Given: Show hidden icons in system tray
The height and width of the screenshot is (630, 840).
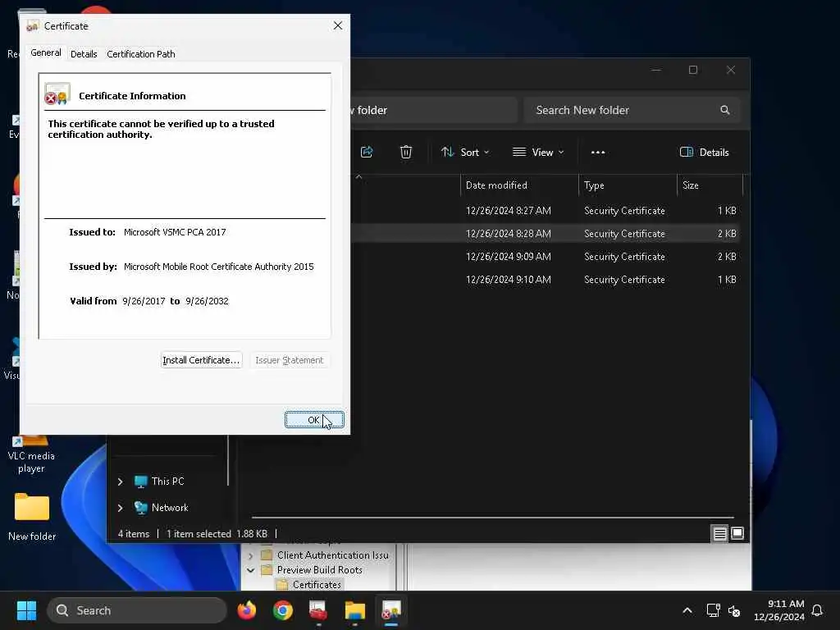Looking at the screenshot, I should pos(687,610).
